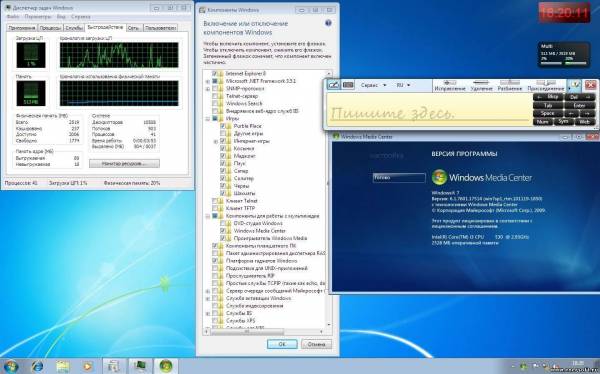Tap the Sym key on the writing pad

click(563, 122)
